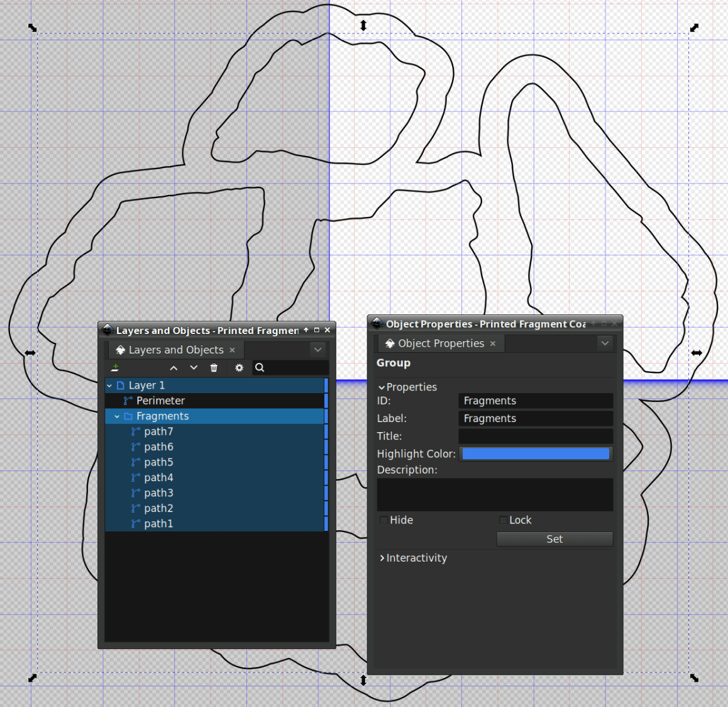
Task: Click the Inkscape logo on Object Properties title bar
Action: (x=377, y=323)
